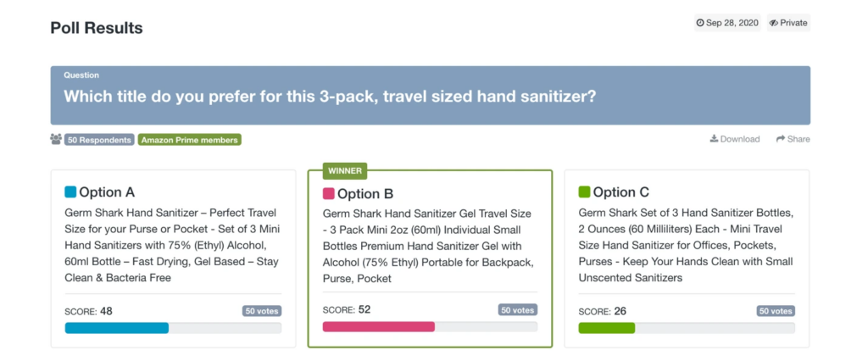Screen dimensions: 868x361
Task: Click the Download icon
Action: tap(714, 139)
